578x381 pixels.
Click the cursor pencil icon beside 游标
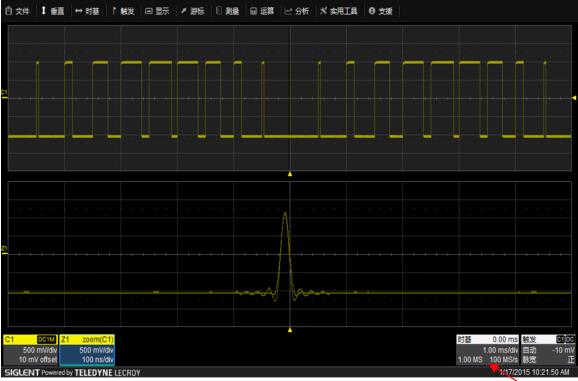pyautogui.click(x=184, y=11)
